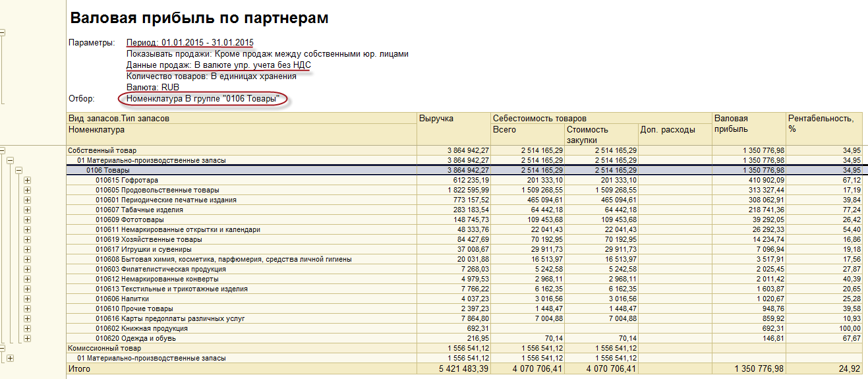Viewport: 868px width, 379px height.
Task: Expand 010610 Прочие товары row
Action: (27, 308)
